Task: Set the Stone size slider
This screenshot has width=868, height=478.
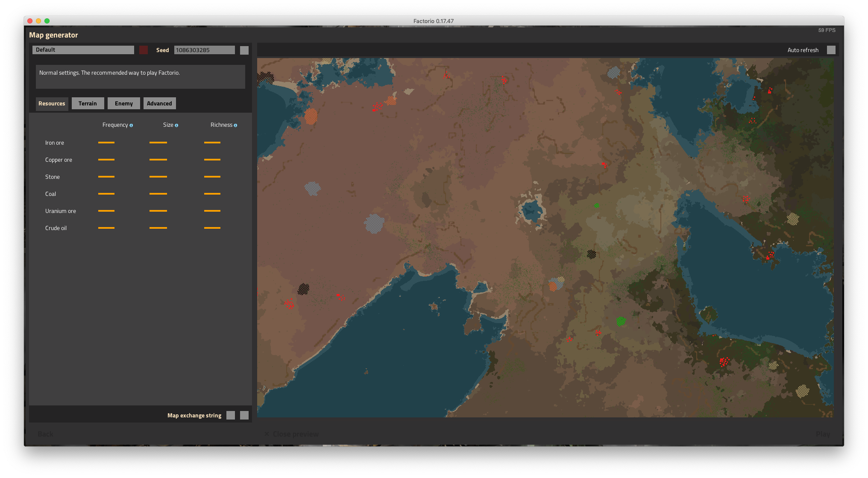Action: click(x=158, y=177)
